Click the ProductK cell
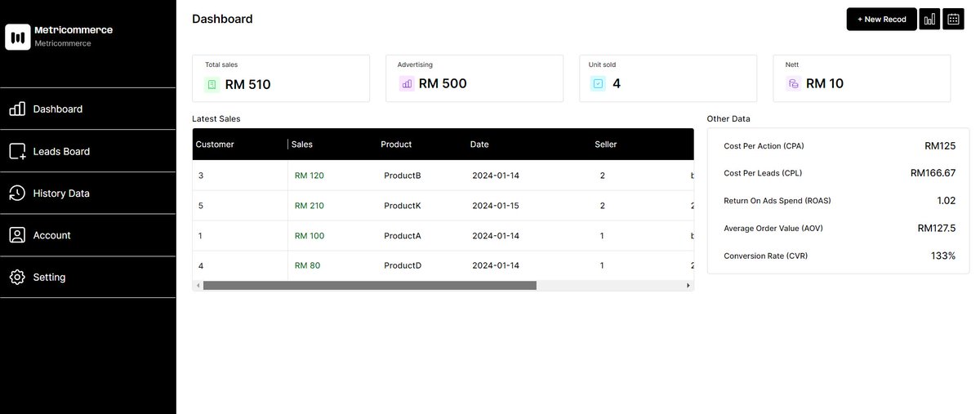 (403, 206)
